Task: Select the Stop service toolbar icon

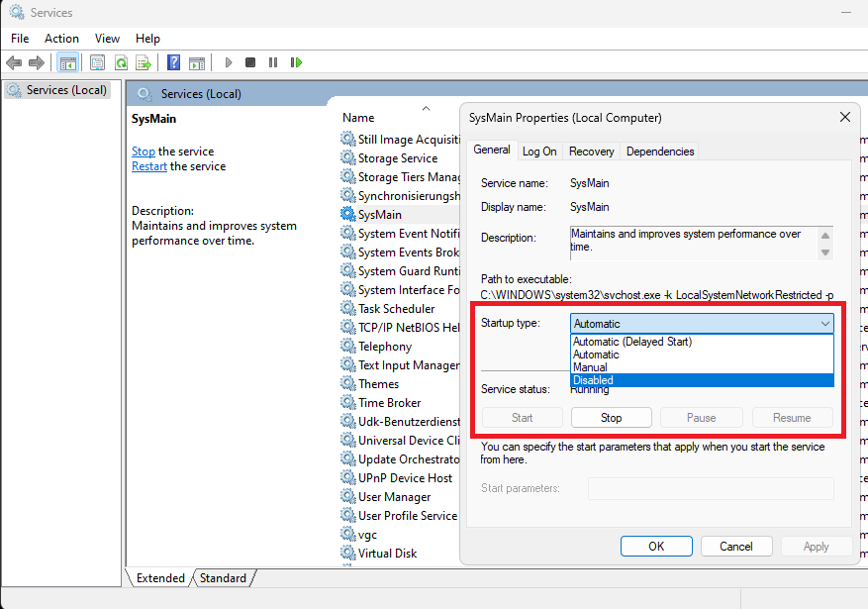Action: pyautogui.click(x=250, y=62)
